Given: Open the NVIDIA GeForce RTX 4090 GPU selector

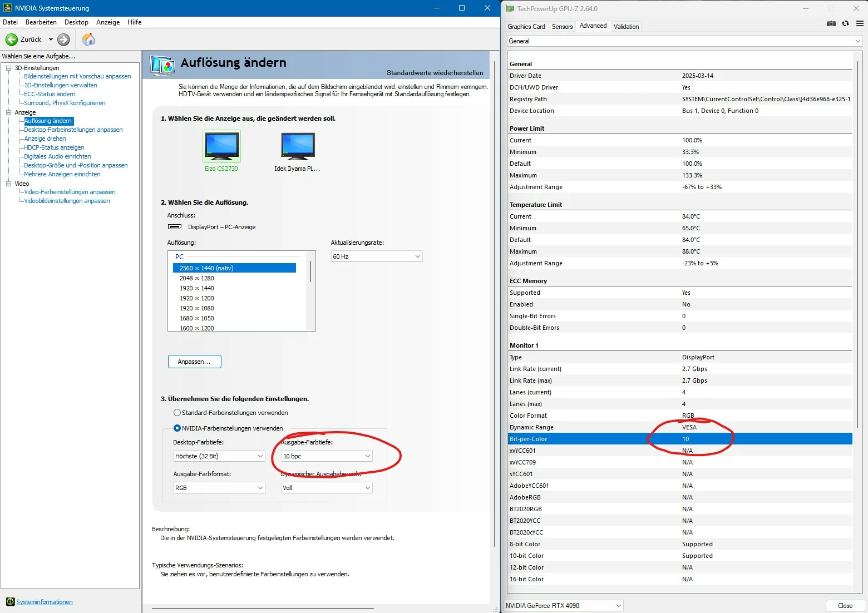Looking at the screenshot, I should point(563,606).
